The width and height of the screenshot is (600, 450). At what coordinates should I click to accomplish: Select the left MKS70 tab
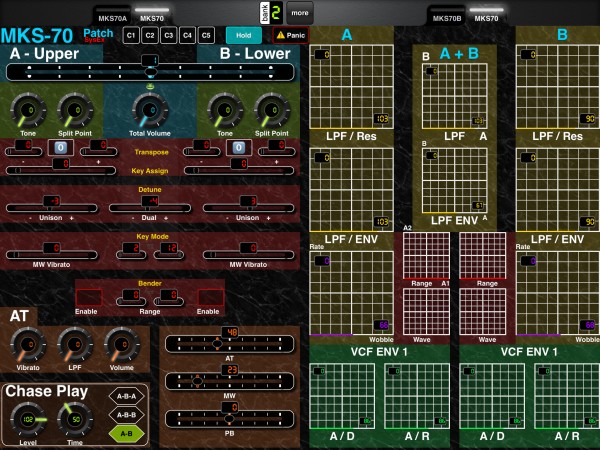click(x=152, y=18)
